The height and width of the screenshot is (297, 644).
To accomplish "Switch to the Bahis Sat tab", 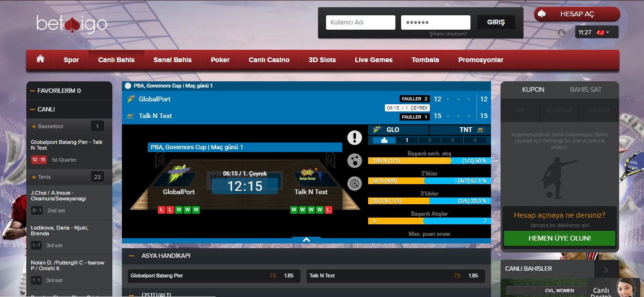I will point(586,89).
